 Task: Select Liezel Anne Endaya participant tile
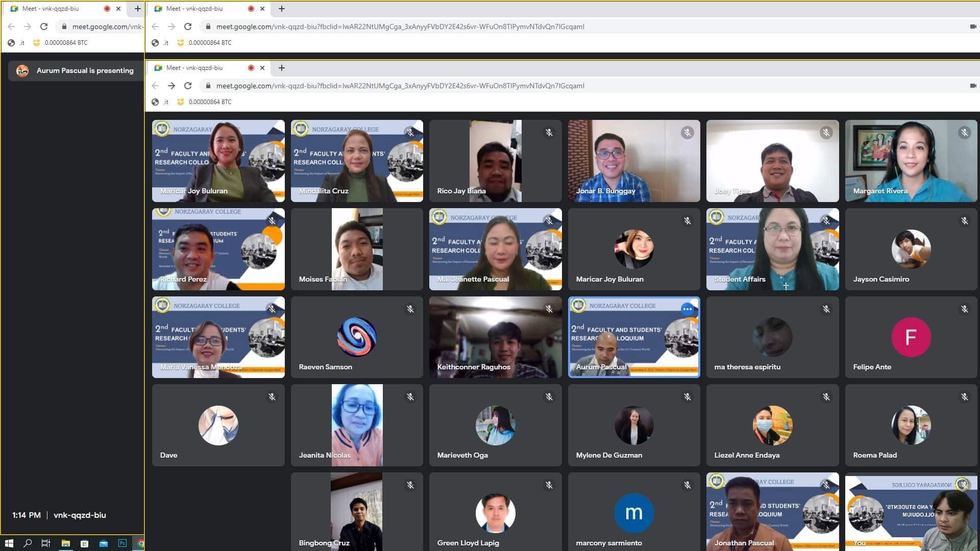coord(772,425)
